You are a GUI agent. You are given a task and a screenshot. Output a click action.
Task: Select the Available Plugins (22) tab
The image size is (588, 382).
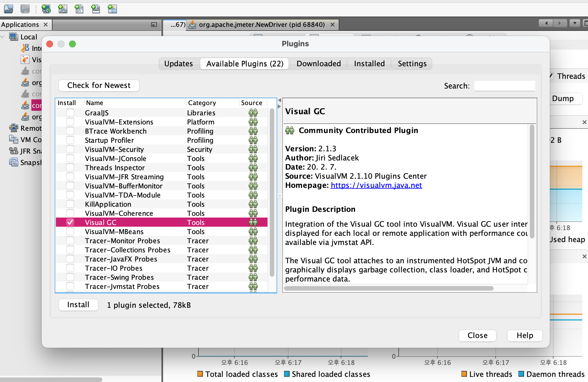[245, 63]
